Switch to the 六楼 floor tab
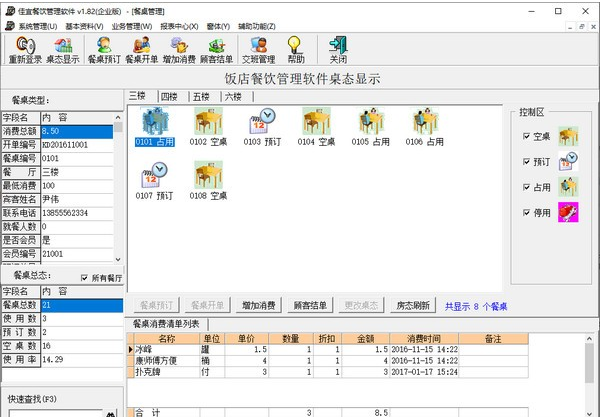The height and width of the screenshot is (417, 601). click(232, 96)
